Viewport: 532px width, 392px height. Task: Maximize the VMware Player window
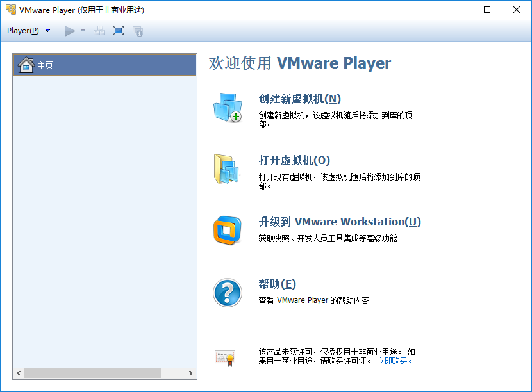(487, 10)
